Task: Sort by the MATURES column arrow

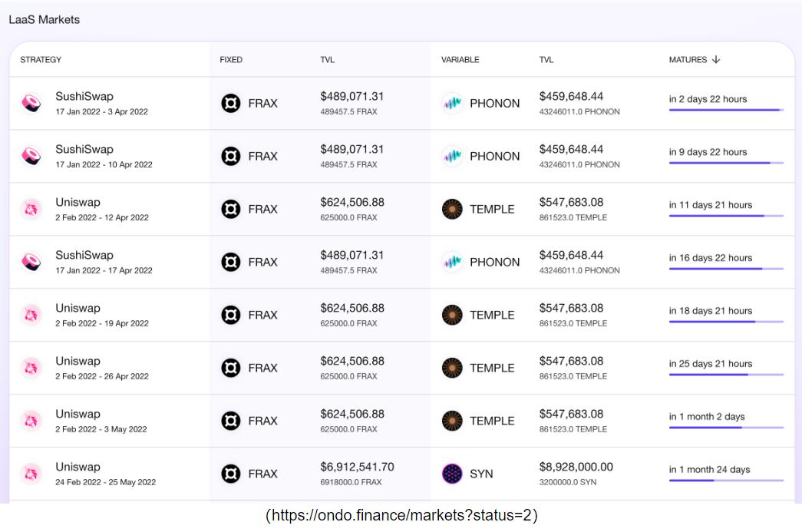Action: click(716, 60)
